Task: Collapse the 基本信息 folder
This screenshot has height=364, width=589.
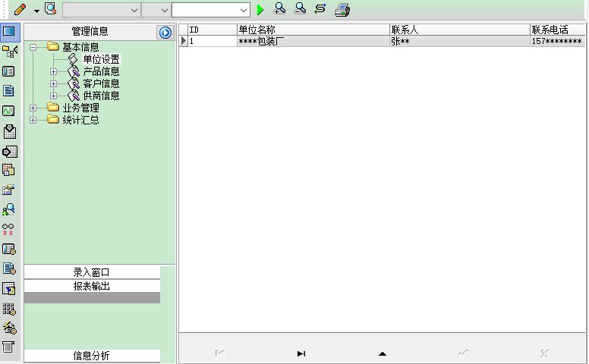Action: pos(33,47)
